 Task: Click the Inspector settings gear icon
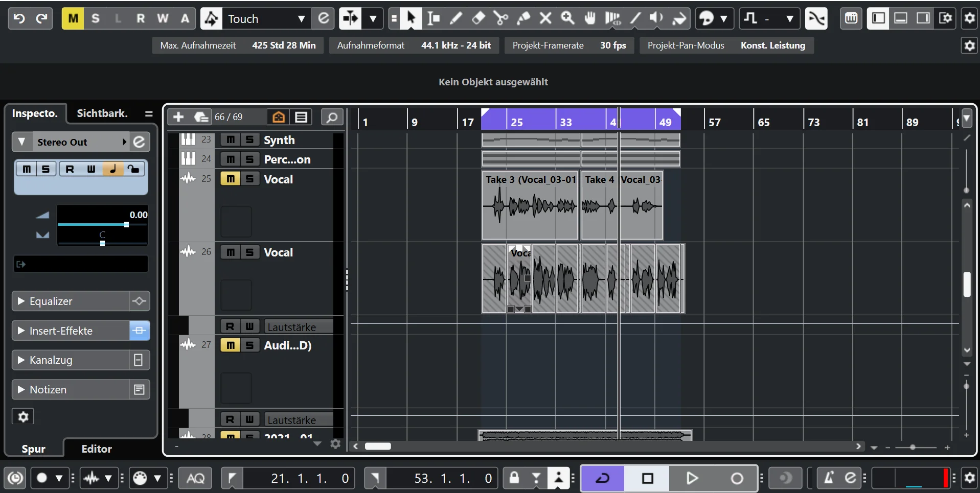pos(23,417)
